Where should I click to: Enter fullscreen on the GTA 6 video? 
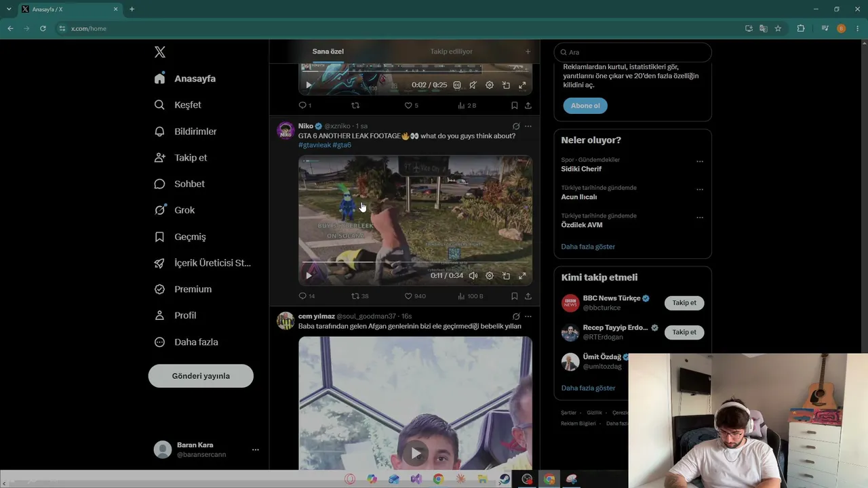click(522, 276)
